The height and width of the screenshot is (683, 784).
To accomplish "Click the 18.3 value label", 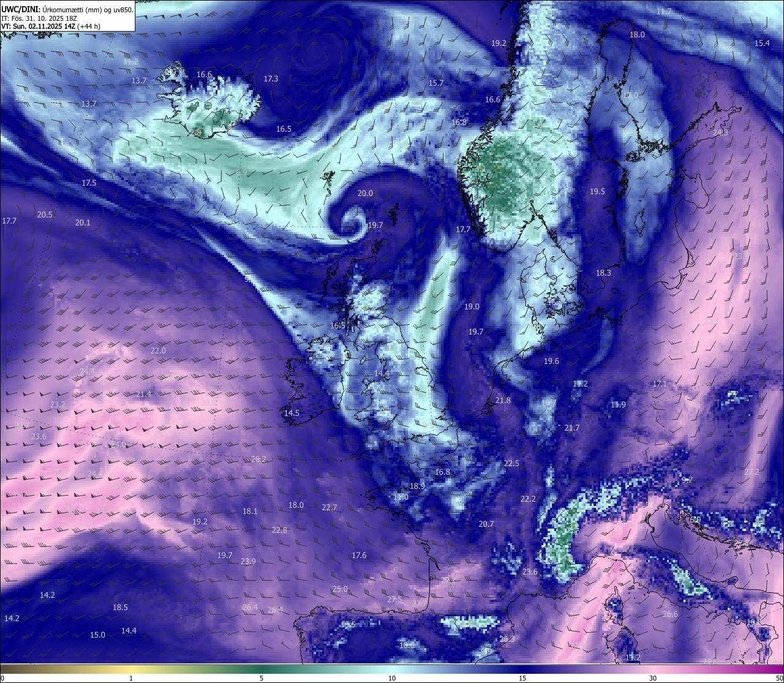I will pyautogui.click(x=603, y=273).
